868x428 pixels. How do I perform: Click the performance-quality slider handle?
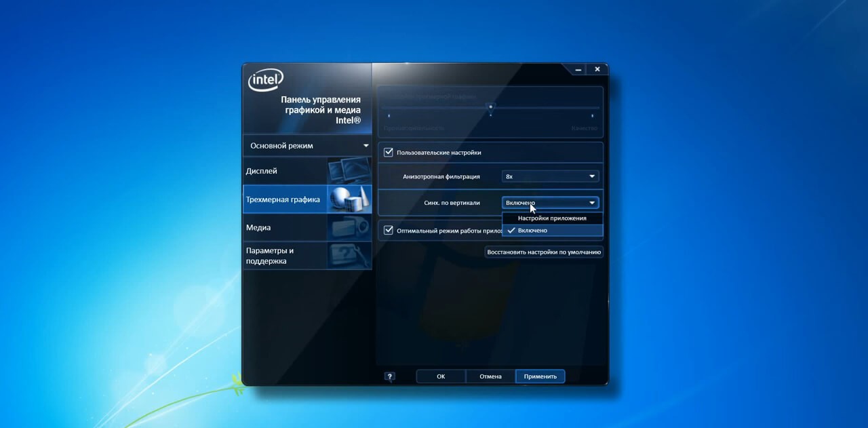pos(491,106)
